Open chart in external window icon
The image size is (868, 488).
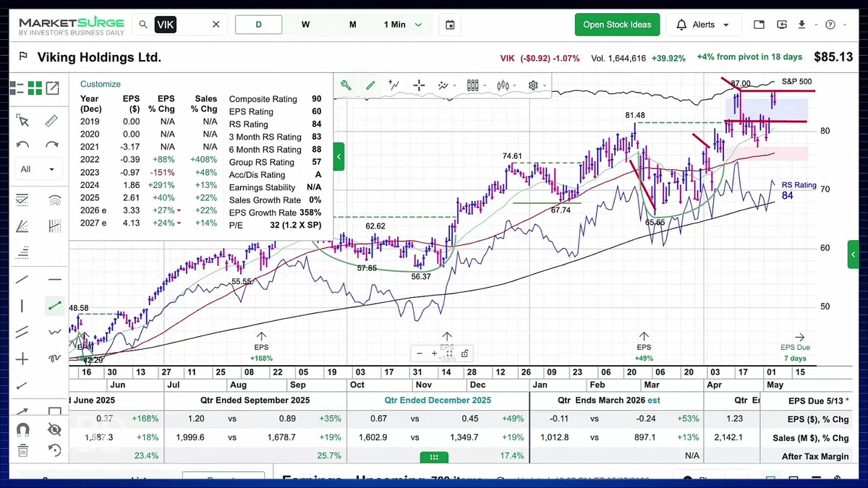[53, 88]
